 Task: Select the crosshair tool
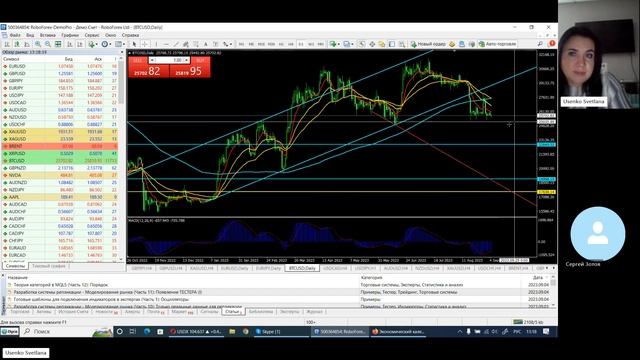[144, 44]
